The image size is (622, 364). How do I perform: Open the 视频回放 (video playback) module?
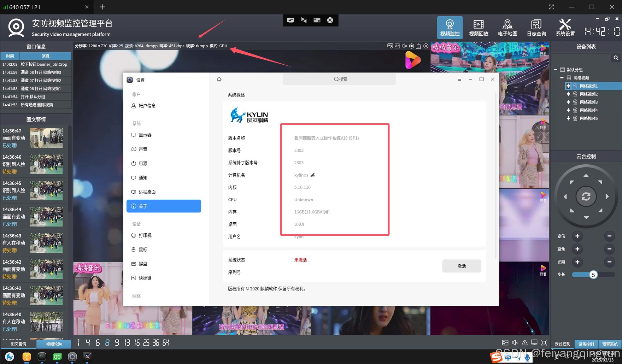[x=478, y=28]
